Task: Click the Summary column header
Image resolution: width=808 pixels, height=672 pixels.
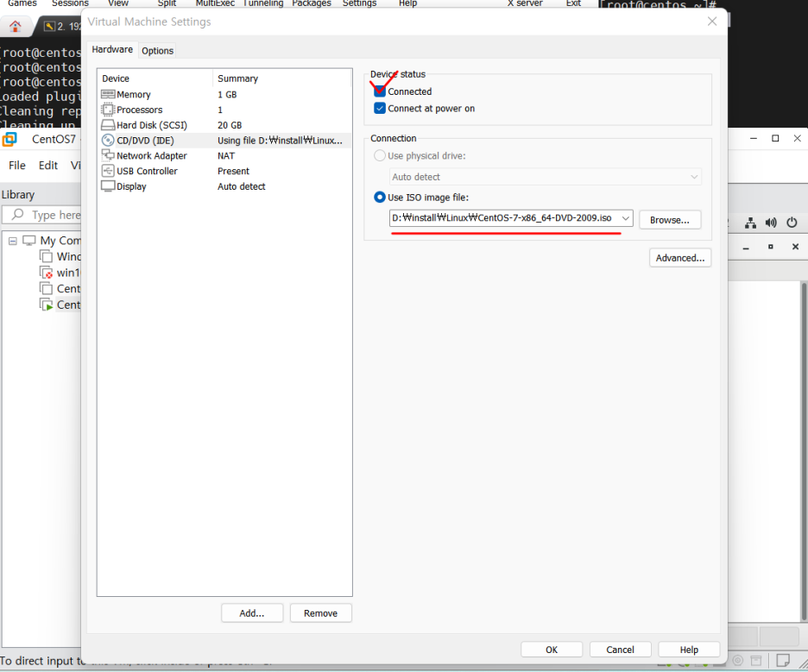Action: 282,79
